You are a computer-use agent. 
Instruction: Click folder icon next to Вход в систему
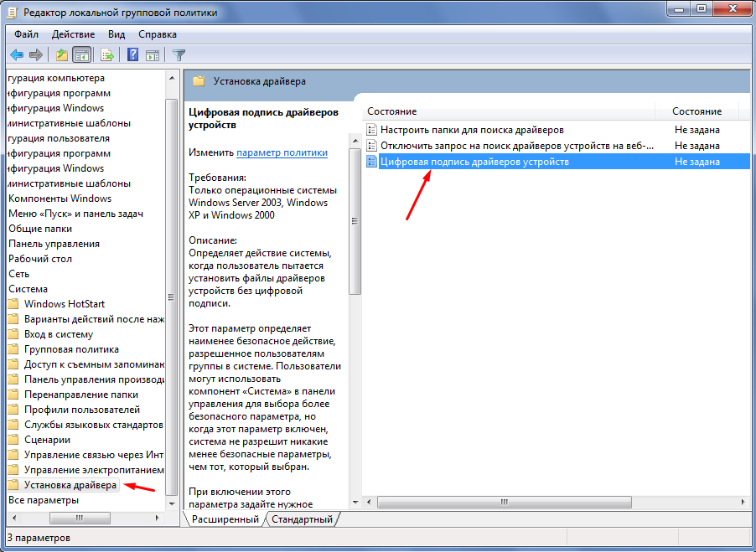[13, 334]
